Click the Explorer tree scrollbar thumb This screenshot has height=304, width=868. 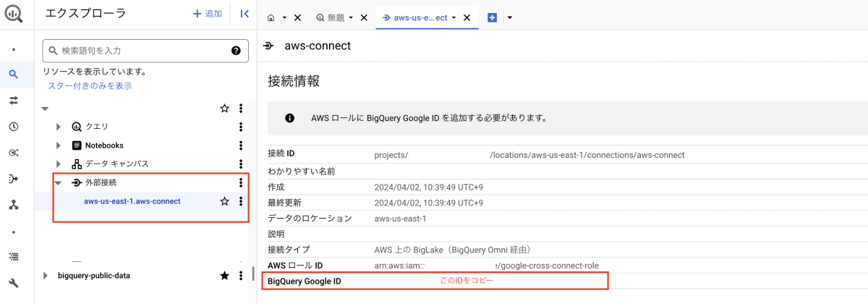point(252,274)
